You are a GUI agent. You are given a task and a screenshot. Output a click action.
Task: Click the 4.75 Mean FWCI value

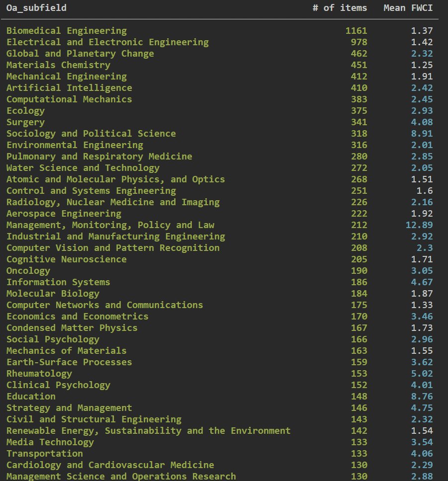tap(422, 407)
